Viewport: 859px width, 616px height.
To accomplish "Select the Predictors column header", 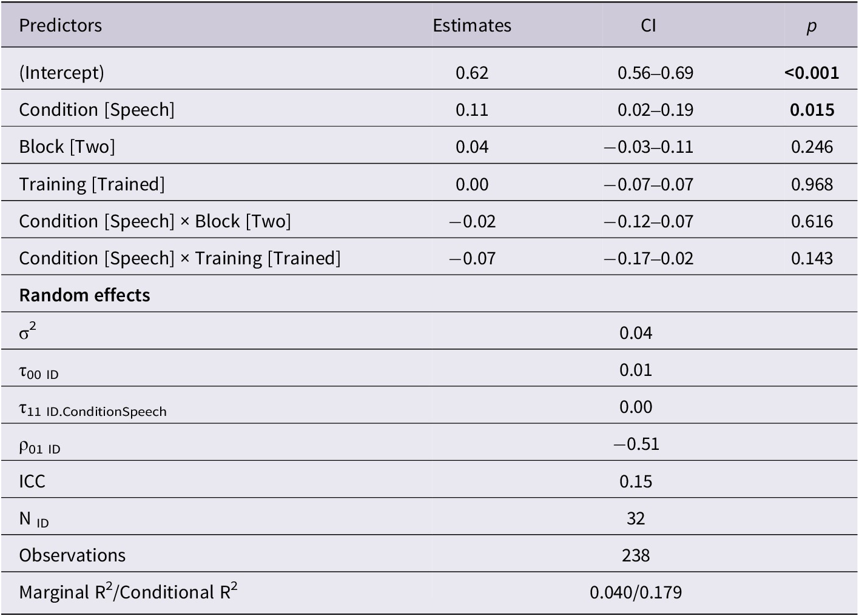I will pyautogui.click(x=60, y=25).
